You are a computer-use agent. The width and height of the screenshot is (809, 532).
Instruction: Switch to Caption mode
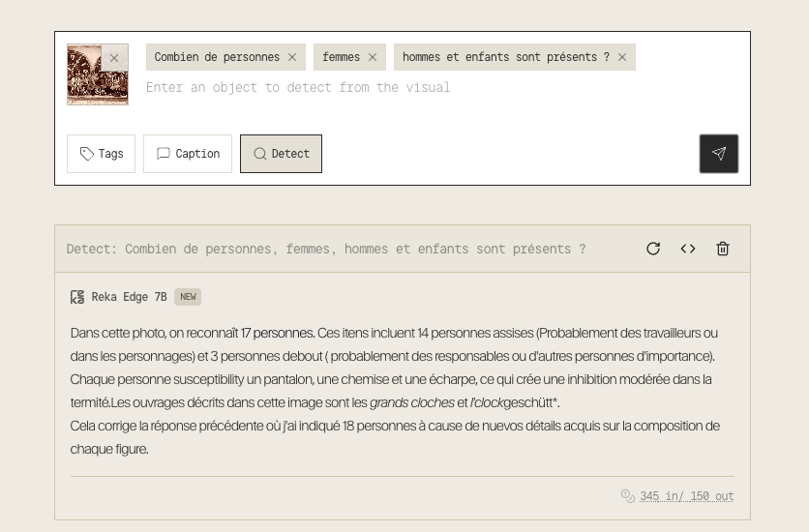(x=188, y=154)
